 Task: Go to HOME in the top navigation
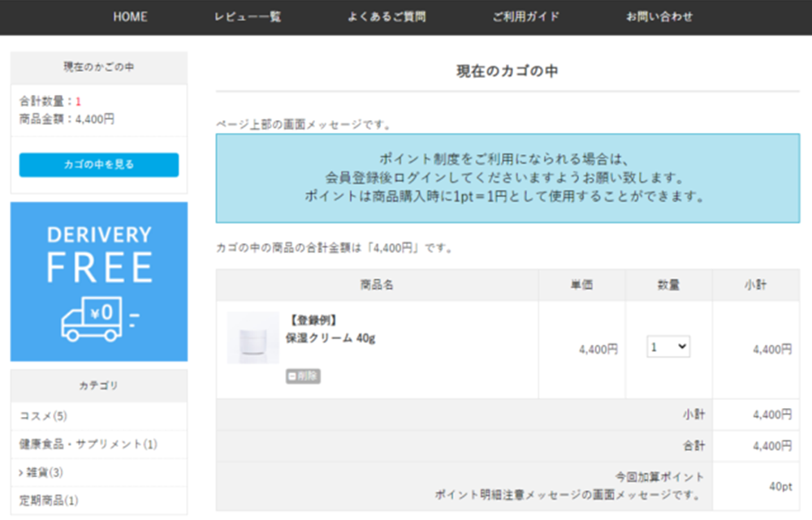(130, 17)
